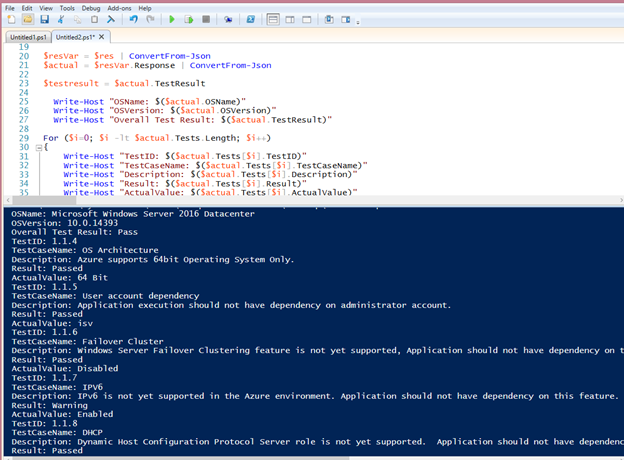Screen dimensions: 624x460
Task: Select the Untitled2.ps1* tab
Action: point(76,37)
